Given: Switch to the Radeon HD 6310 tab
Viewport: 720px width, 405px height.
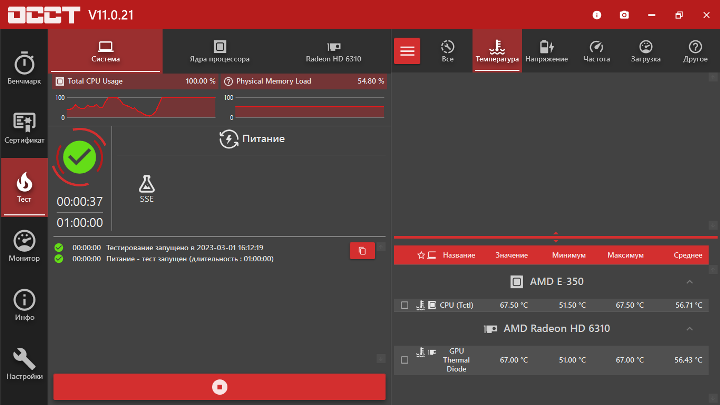Looking at the screenshot, I should 333,51.
